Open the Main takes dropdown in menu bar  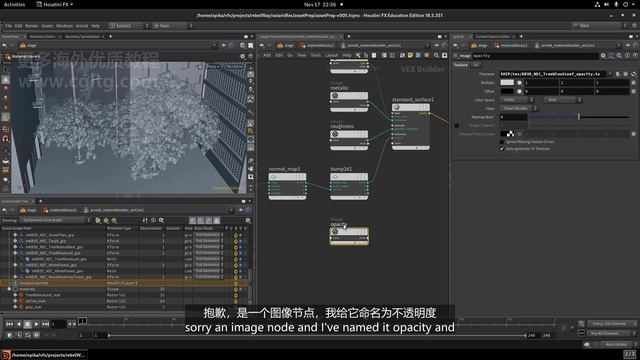point(172,26)
